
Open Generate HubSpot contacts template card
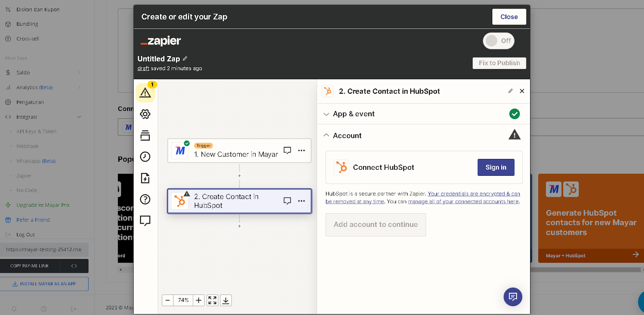coord(591,218)
